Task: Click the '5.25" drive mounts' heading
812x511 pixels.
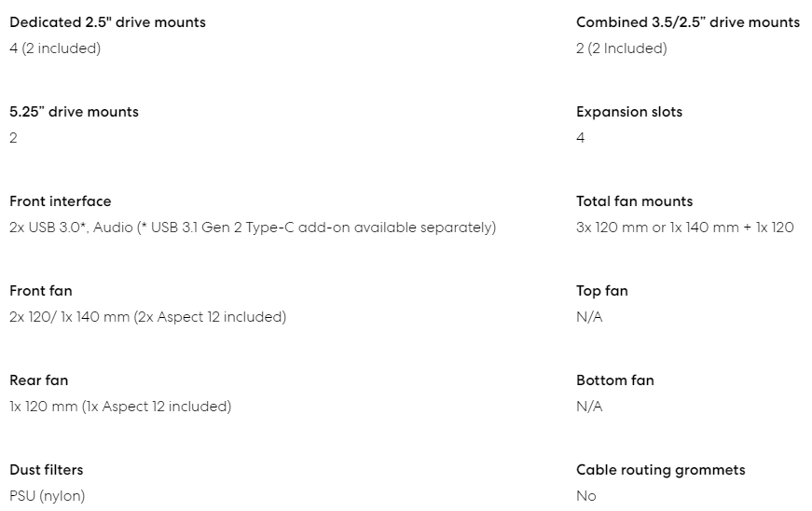Action: (x=74, y=112)
